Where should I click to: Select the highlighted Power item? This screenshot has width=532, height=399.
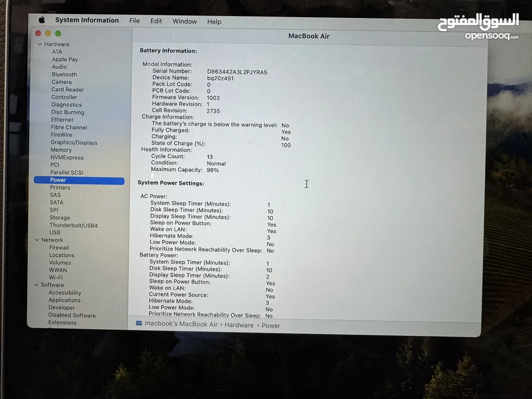point(79,180)
